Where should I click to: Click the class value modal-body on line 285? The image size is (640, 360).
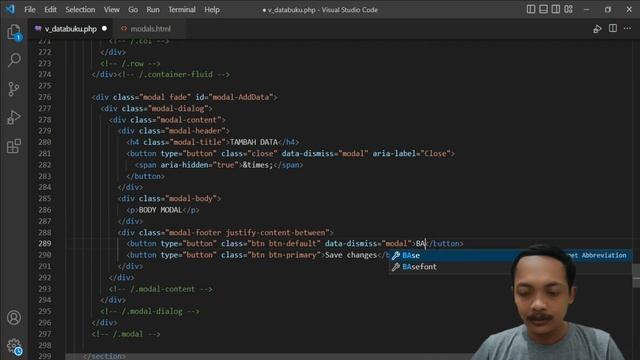click(x=191, y=198)
